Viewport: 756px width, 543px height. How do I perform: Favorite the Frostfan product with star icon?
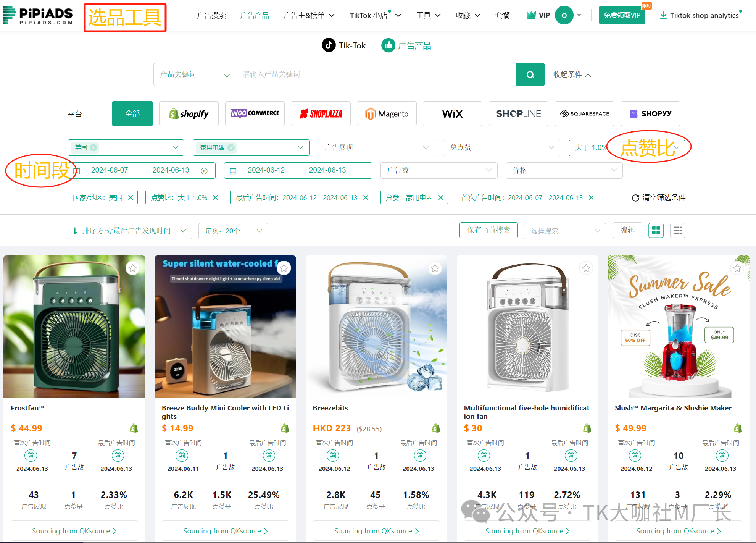132,268
